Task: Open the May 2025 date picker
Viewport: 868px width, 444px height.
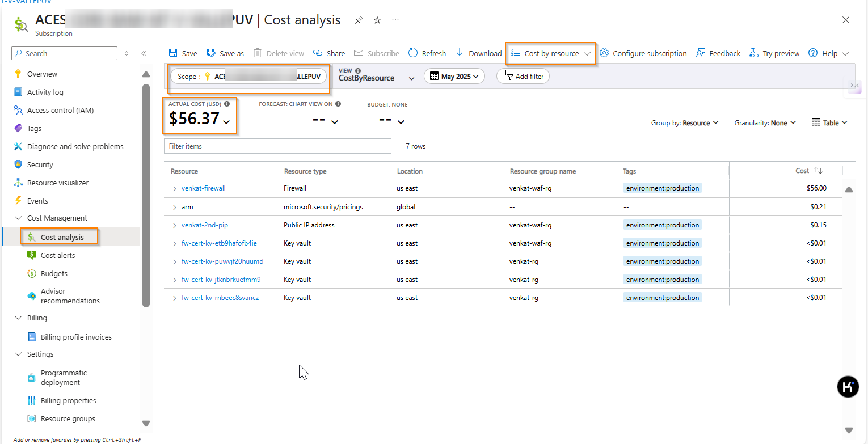Action: [x=454, y=75]
